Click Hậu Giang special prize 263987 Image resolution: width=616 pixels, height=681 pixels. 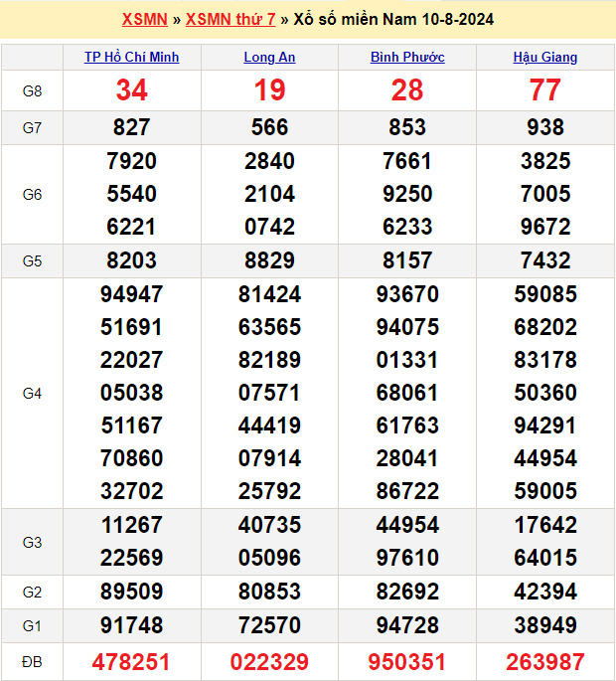click(545, 661)
